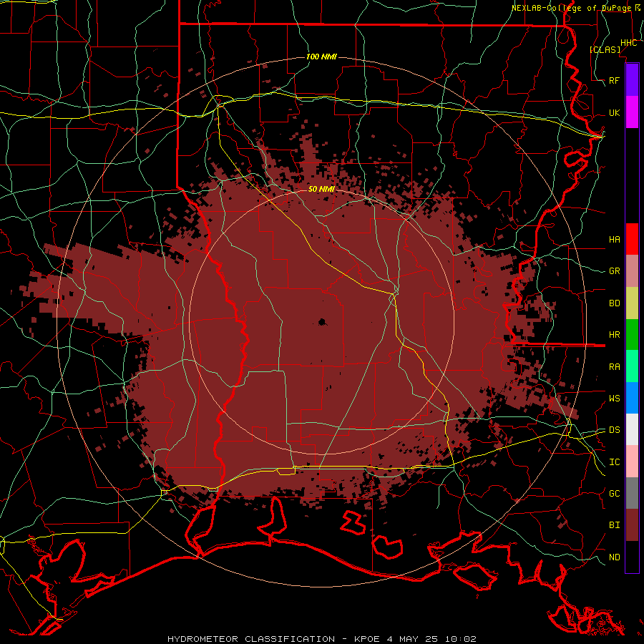The width and height of the screenshot is (644, 644).
Task: Click the RF purple legend swatch
Action: click(x=632, y=80)
